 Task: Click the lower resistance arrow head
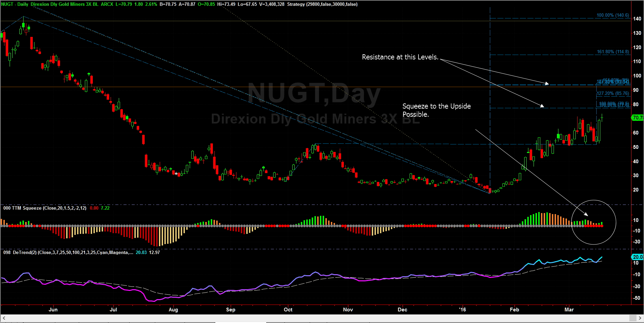coord(542,106)
